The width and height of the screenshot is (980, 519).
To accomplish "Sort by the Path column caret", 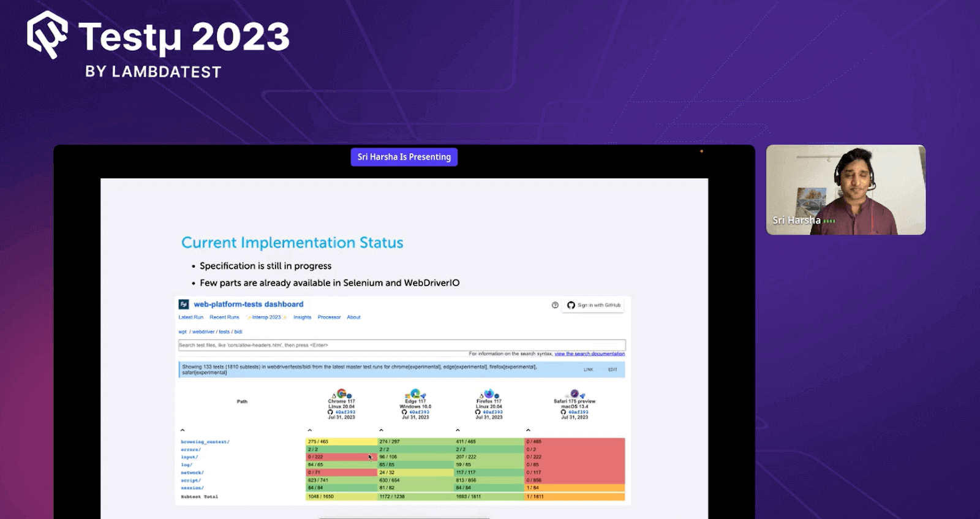I will tap(183, 430).
